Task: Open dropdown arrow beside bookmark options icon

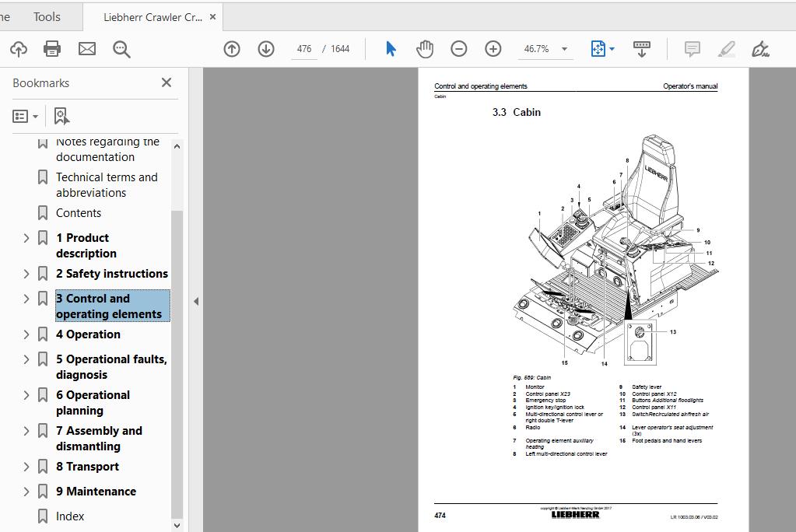Action: coord(36,117)
